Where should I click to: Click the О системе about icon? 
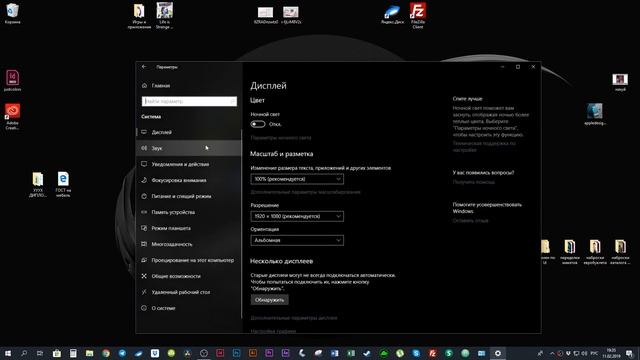(x=144, y=308)
